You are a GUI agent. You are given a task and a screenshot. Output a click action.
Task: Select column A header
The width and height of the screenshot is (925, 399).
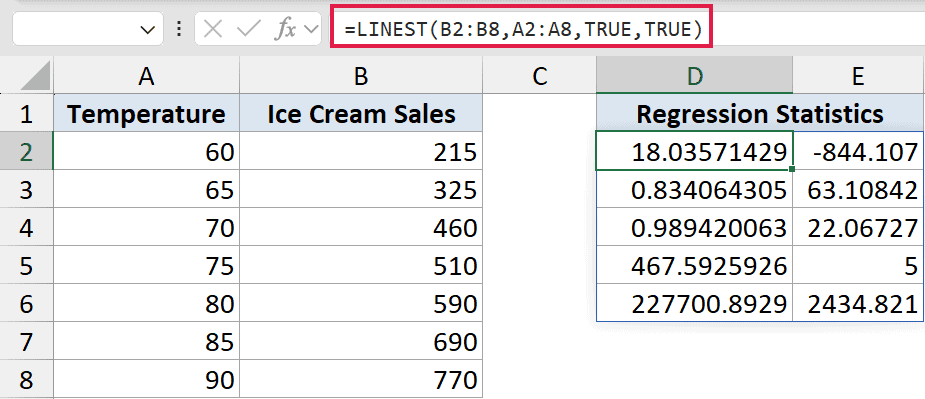point(146,76)
